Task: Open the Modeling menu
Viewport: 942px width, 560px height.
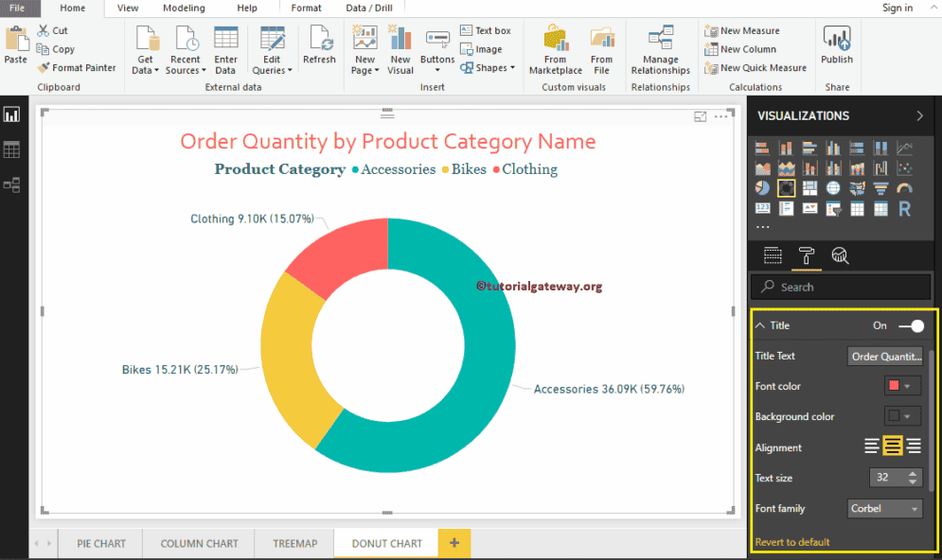Action: pyautogui.click(x=183, y=8)
